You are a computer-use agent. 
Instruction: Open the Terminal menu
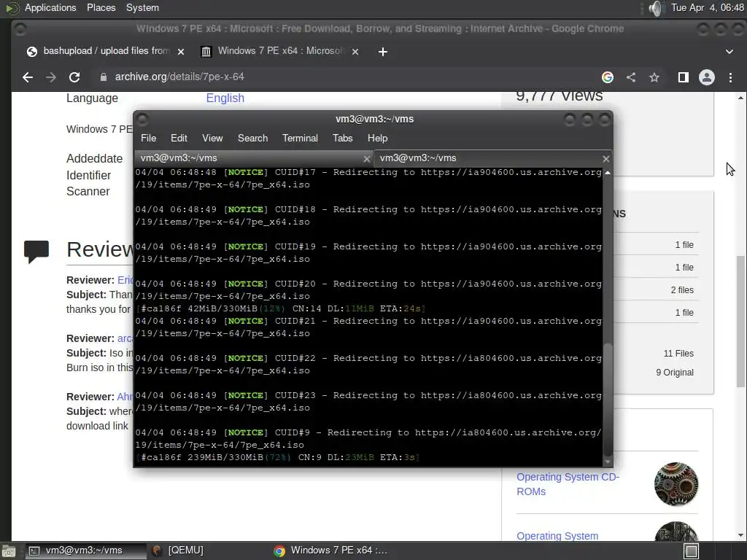click(x=300, y=138)
